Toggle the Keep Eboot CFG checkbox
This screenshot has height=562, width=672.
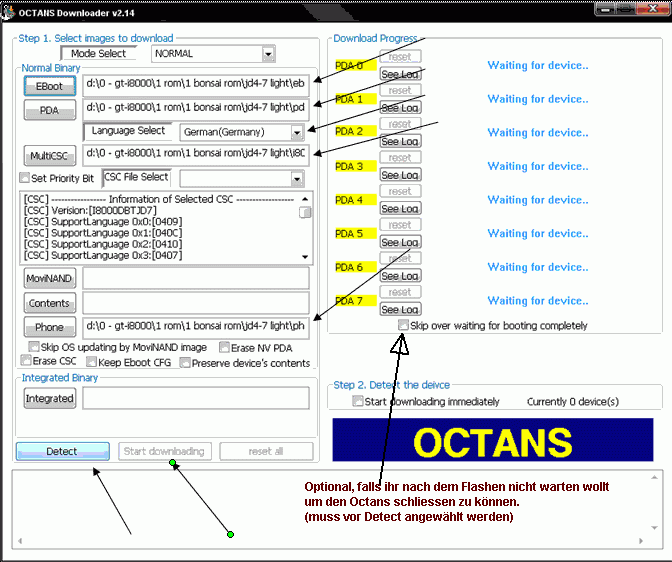click(x=91, y=362)
